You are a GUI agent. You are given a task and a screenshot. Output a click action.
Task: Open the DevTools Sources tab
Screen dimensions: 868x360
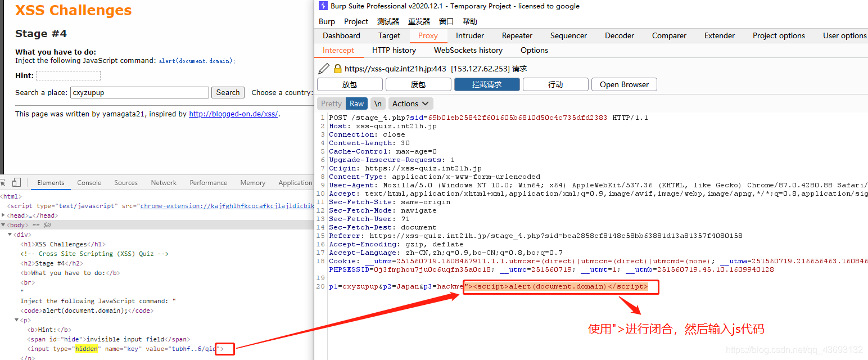pyautogui.click(x=126, y=182)
